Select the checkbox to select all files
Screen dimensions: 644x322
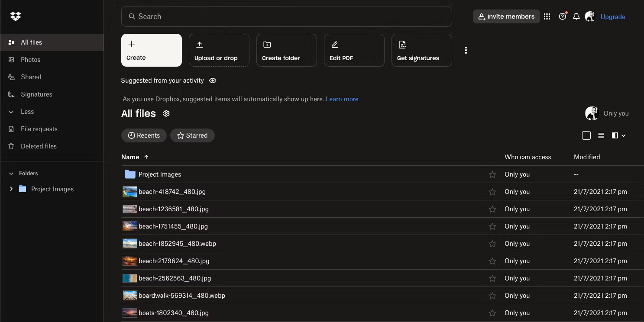tap(586, 135)
